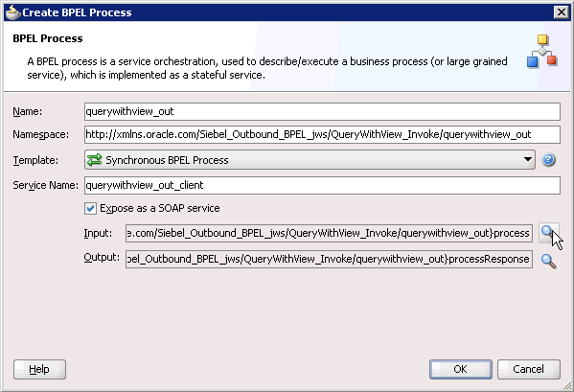Viewport: 574px width, 392px height.
Task: Click the Output processResponse text field
Action: pyautogui.click(x=329, y=259)
